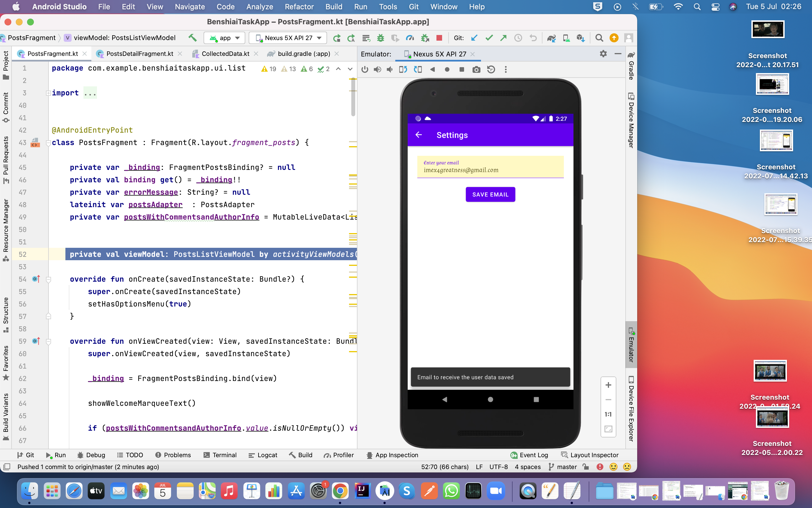Open the Terminal tool window
The image size is (812, 508).
click(220, 455)
